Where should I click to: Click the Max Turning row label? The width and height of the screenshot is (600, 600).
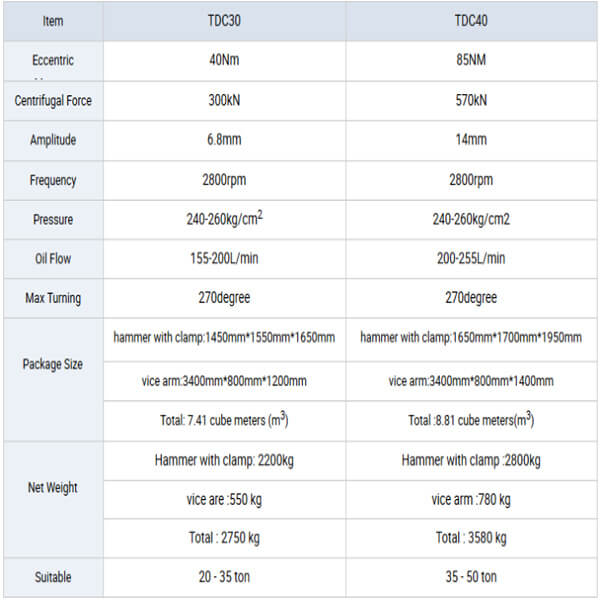[x=52, y=298]
